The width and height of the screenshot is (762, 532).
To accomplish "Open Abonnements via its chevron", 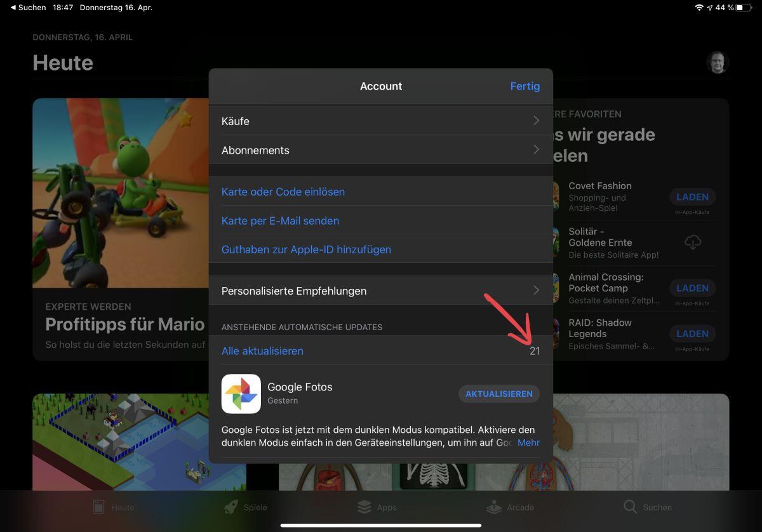I will [x=536, y=150].
